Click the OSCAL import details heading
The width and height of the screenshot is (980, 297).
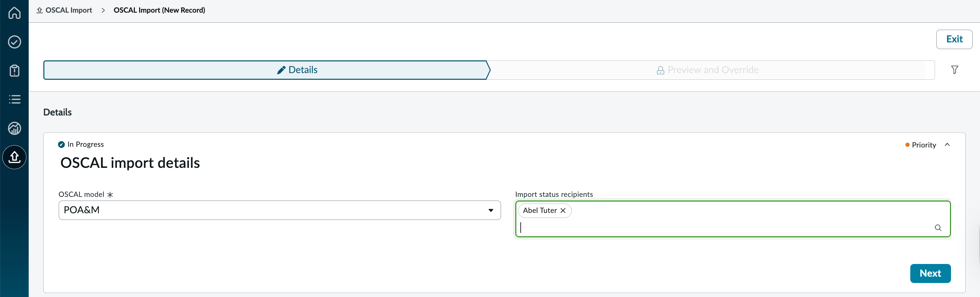pyautogui.click(x=130, y=163)
